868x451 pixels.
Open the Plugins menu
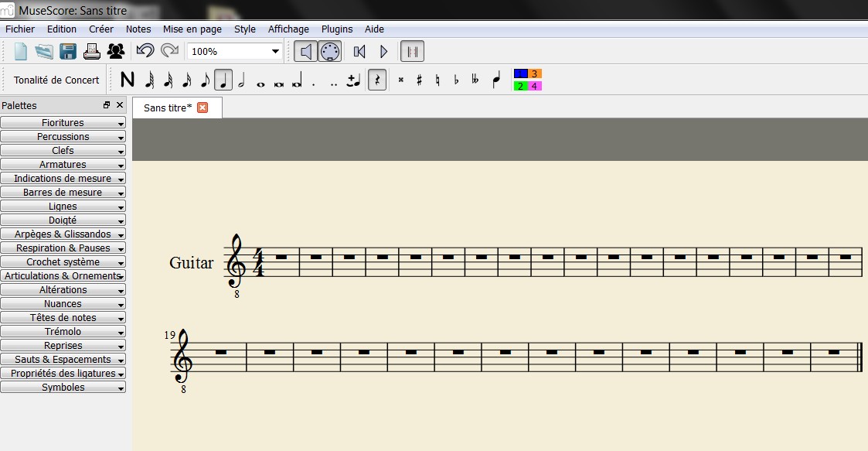[336, 29]
